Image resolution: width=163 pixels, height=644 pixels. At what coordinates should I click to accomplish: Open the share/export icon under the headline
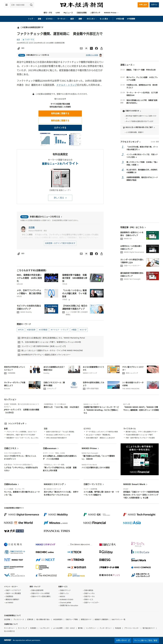click(101, 48)
